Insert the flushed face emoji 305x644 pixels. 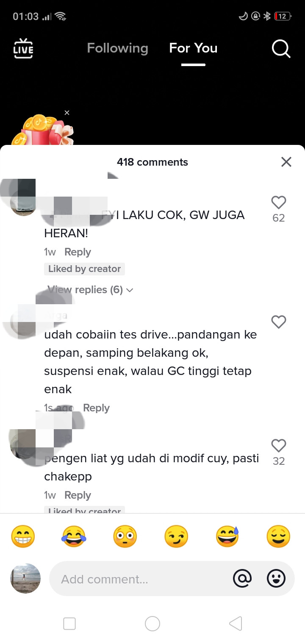[x=125, y=536]
